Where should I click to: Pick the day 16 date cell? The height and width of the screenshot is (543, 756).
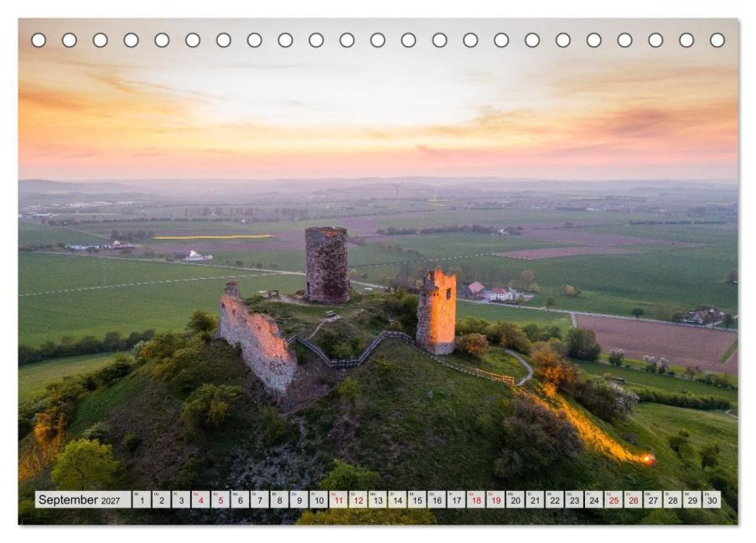pos(437,499)
